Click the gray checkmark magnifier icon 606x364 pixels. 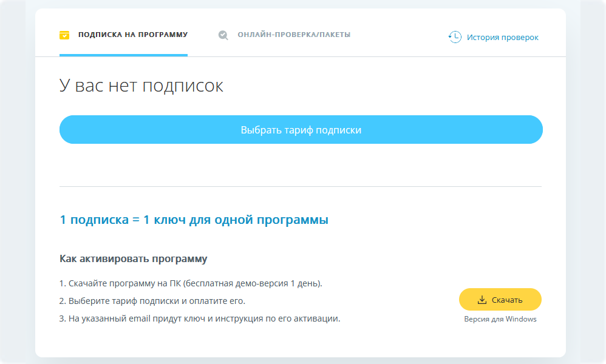(x=223, y=35)
